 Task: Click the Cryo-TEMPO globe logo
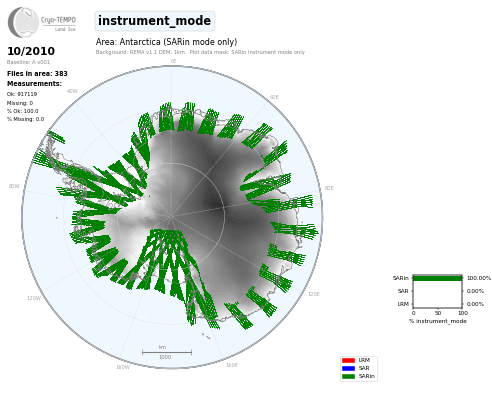(x=23, y=22)
